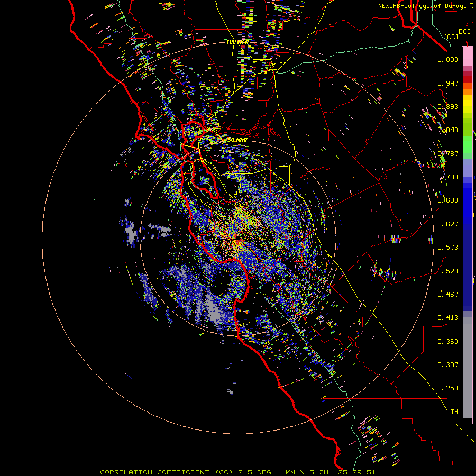
Task: Click the 0.947 legend value
Action: (448, 83)
